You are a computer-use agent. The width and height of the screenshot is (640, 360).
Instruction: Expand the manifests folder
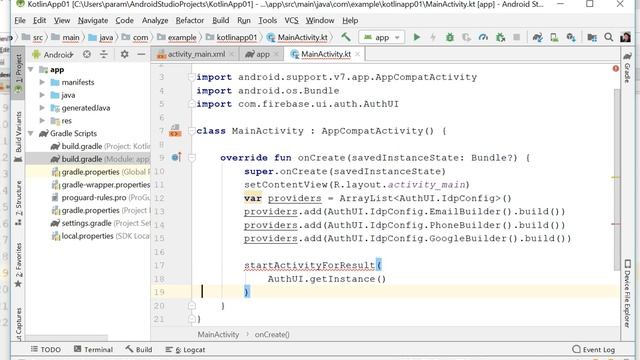pos(42,82)
